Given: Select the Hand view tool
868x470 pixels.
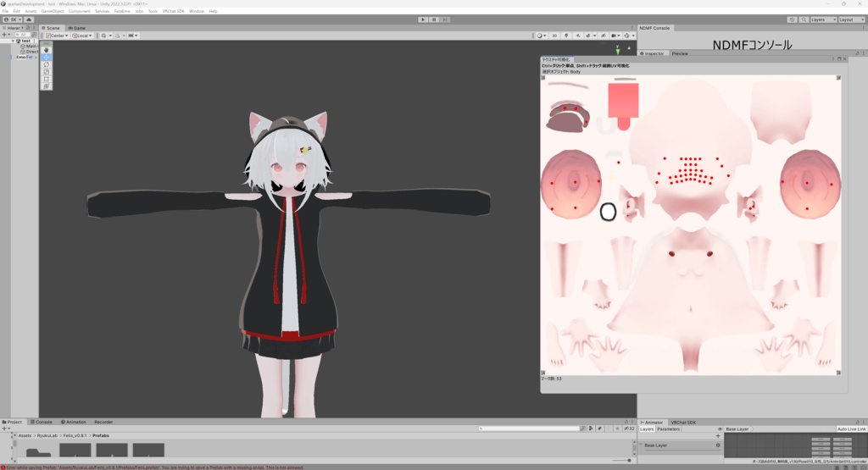Looking at the screenshot, I should tap(47, 50).
